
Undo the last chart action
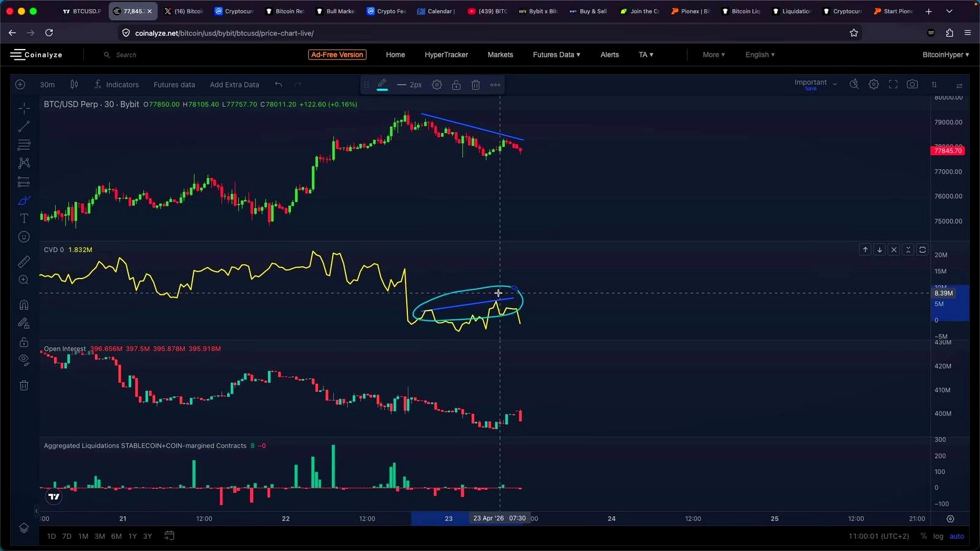278,84
